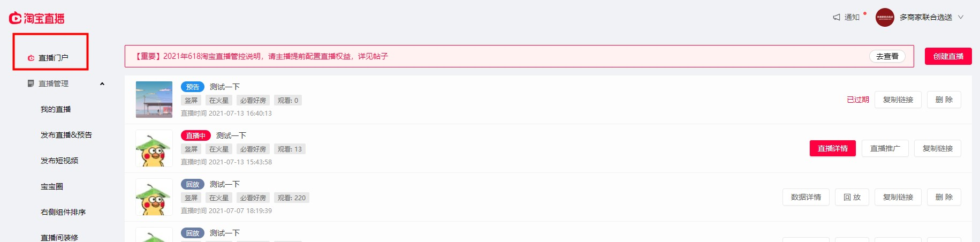Click the duck thumbnail of live stream
This screenshot has width=980, height=242.
point(154,148)
